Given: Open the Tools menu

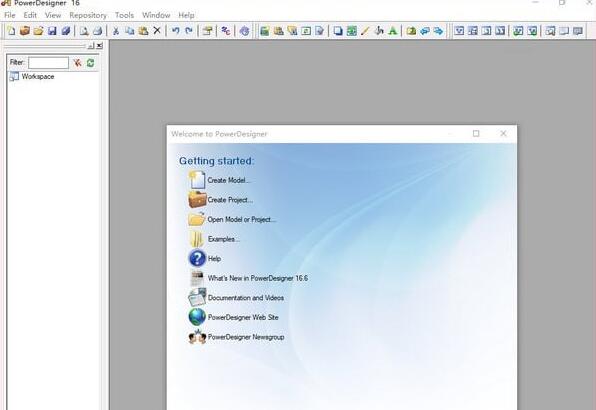Looking at the screenshot, I should [x=124, y=15].
